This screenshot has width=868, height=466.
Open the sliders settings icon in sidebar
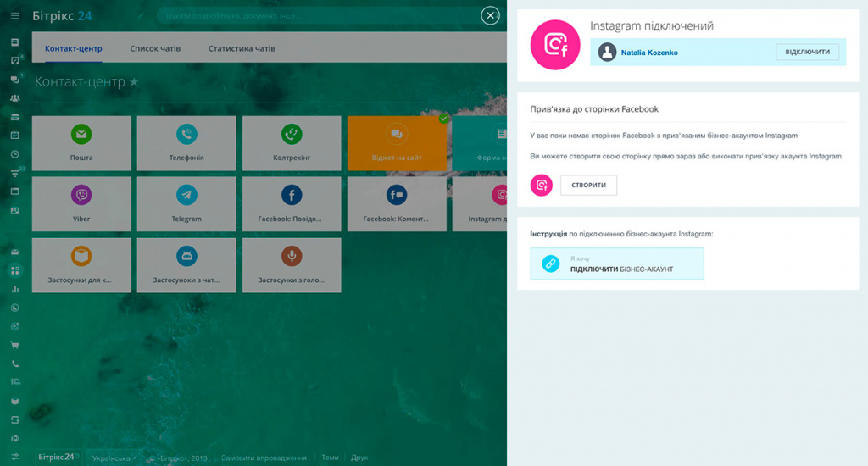click(x=15, y=457)
